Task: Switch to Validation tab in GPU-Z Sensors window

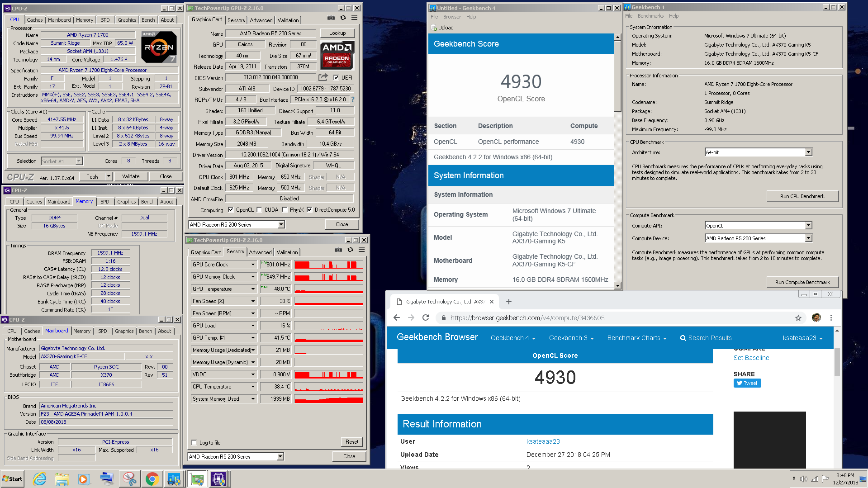Action: click(287, 252)
